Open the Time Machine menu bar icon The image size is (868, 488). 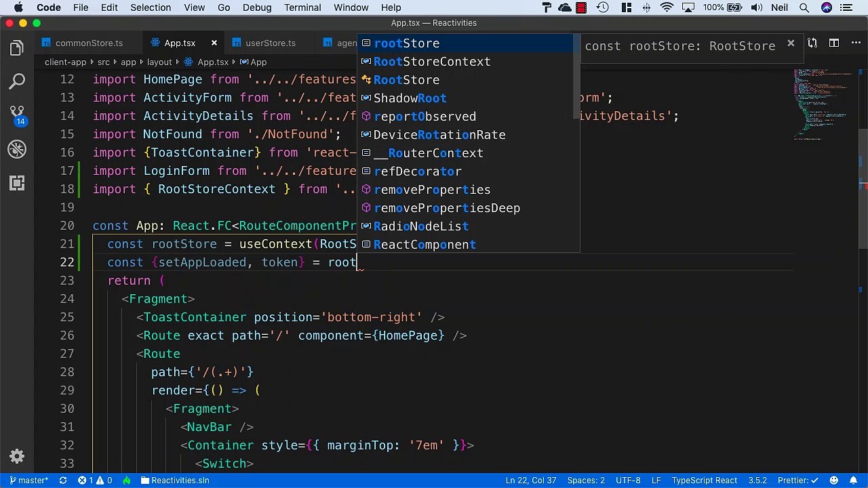602,7
